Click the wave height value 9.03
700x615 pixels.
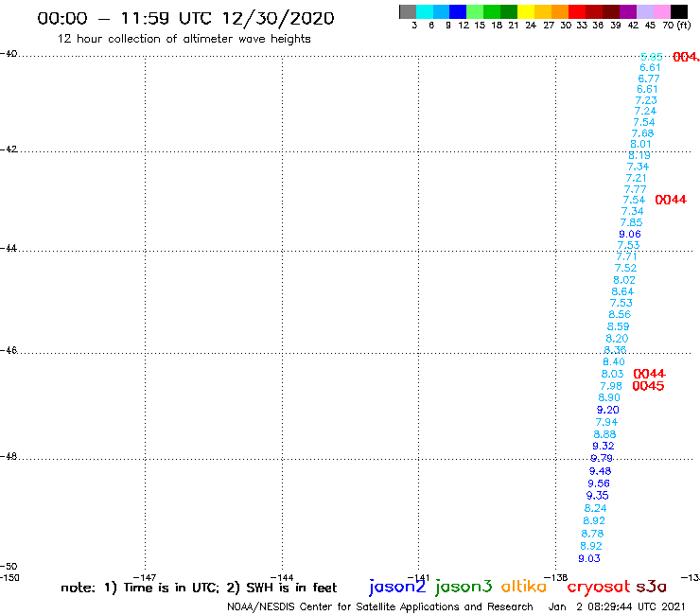coord(589,558)
